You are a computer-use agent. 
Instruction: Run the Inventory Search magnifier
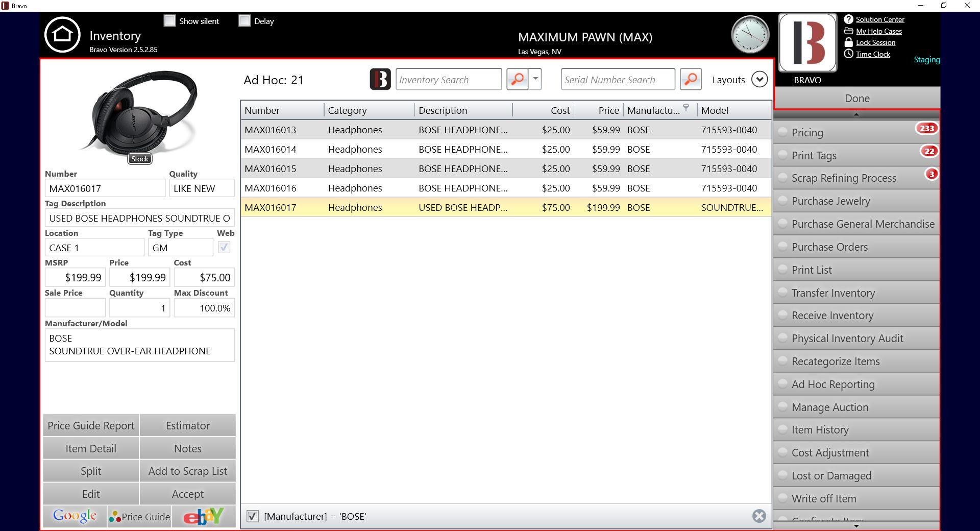pos(517,79)
